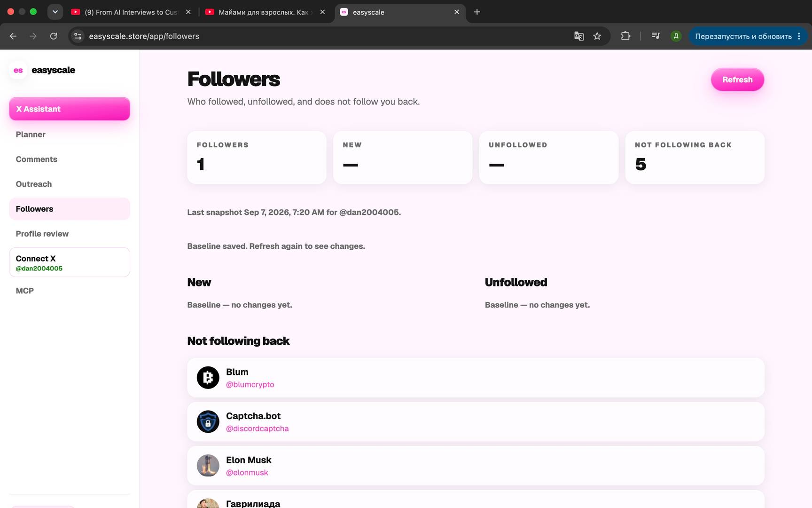
Task: Click the 'Captcha.bot' name text
Action: click(253, 416)
